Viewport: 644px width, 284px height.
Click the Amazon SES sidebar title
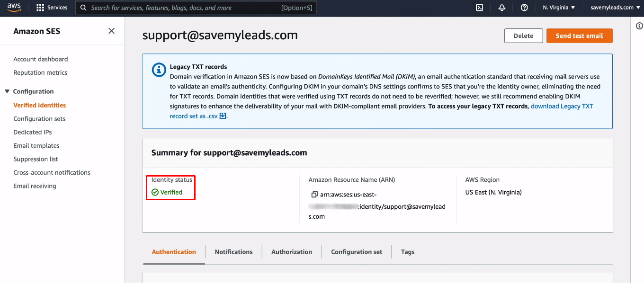pos(37,31)
